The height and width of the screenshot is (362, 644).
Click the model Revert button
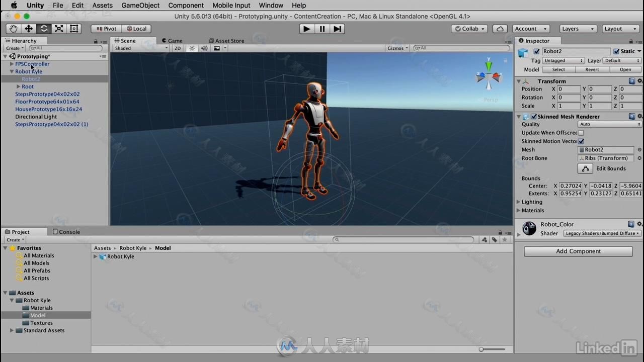pos(592,69)
